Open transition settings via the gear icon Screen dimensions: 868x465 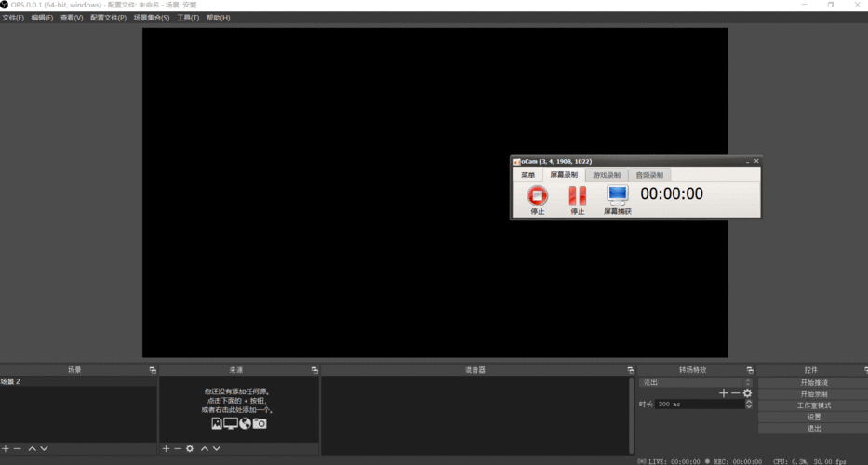click(x=747, y=393)
